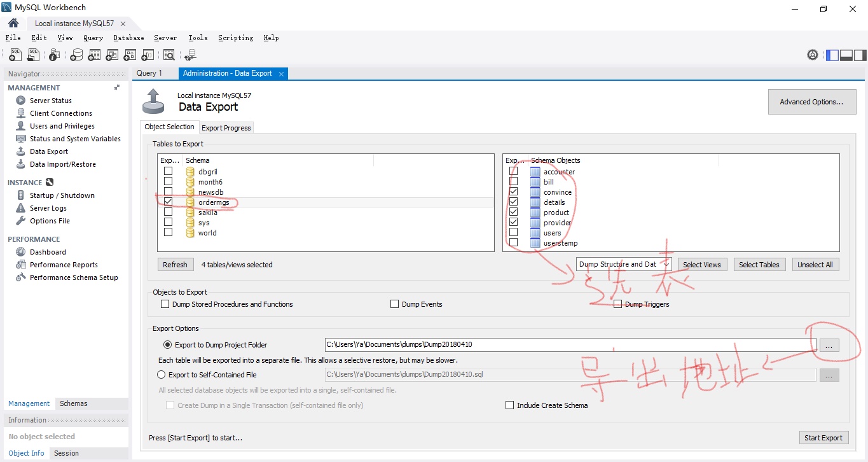Switch to the Schemas navigator tab
Viewport: 868px width, 462px height.
(74, 403)
